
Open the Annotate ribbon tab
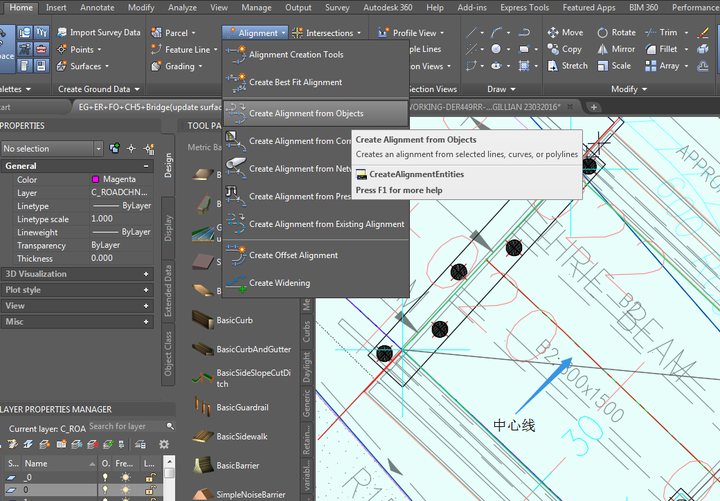point(97,7)
